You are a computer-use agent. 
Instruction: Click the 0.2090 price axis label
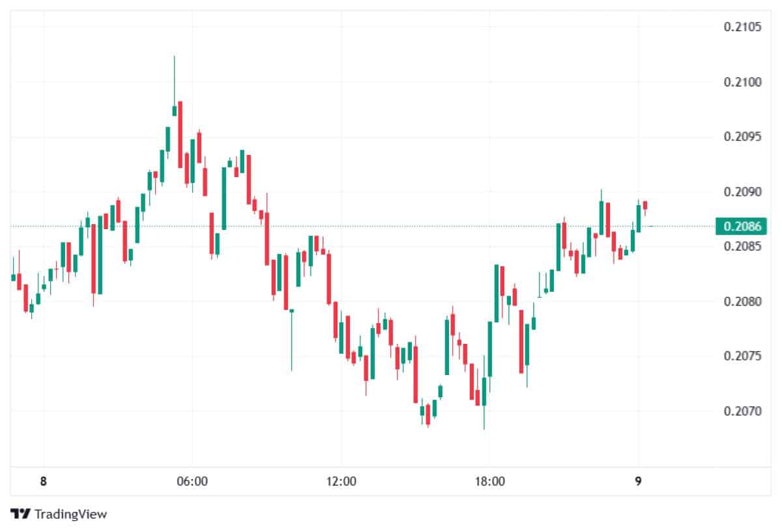tap(743, 192)
